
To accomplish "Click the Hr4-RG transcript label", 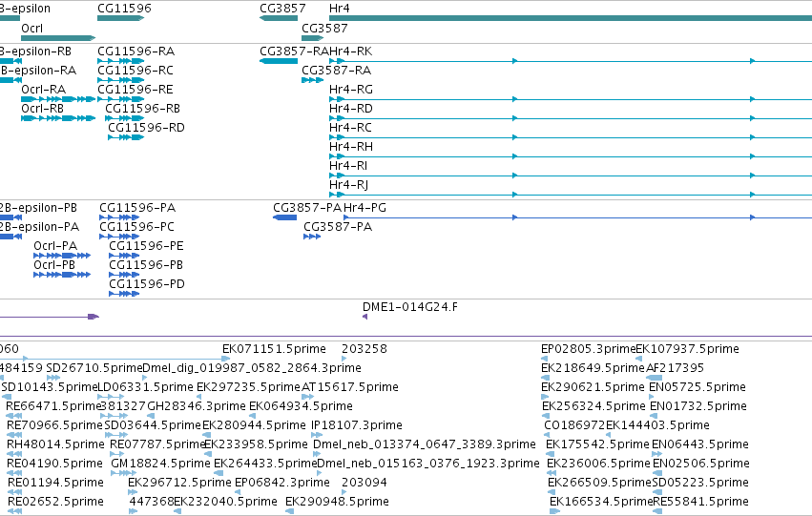I will click(x=351, y=90).
